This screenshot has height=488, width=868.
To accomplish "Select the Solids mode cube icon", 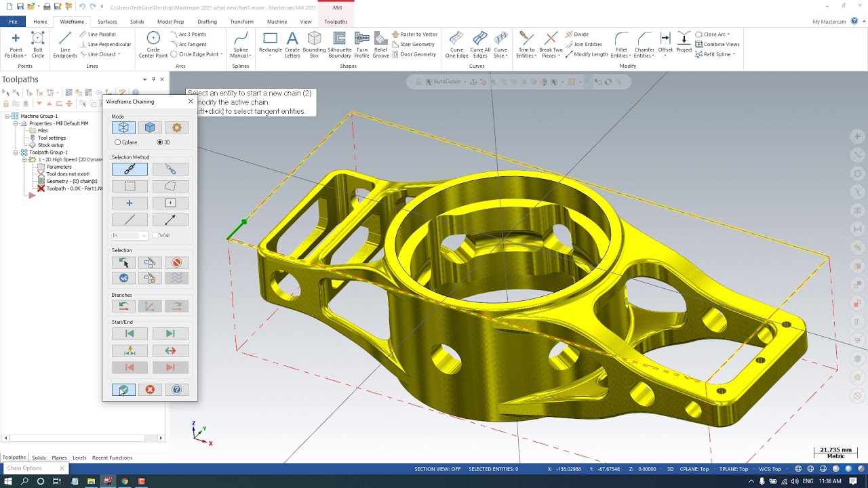I will (x=150, y=127).
